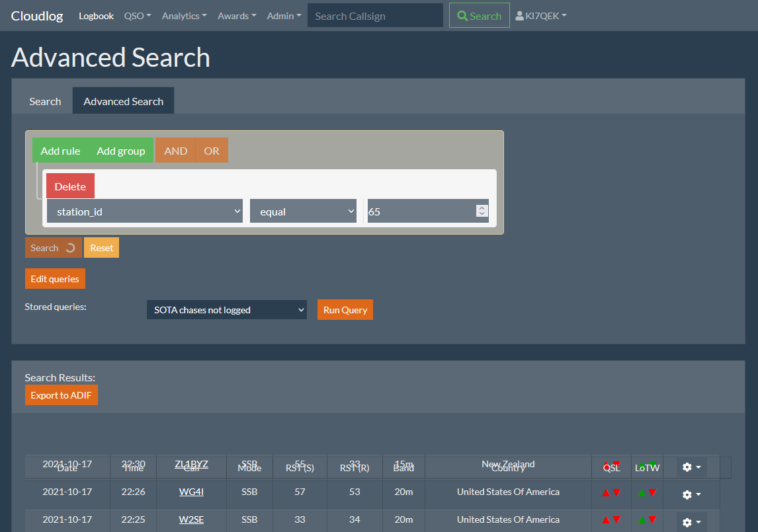Click the Export to ADIF button
This screenshot has height=532, width=758.
(x=61, y=395)
